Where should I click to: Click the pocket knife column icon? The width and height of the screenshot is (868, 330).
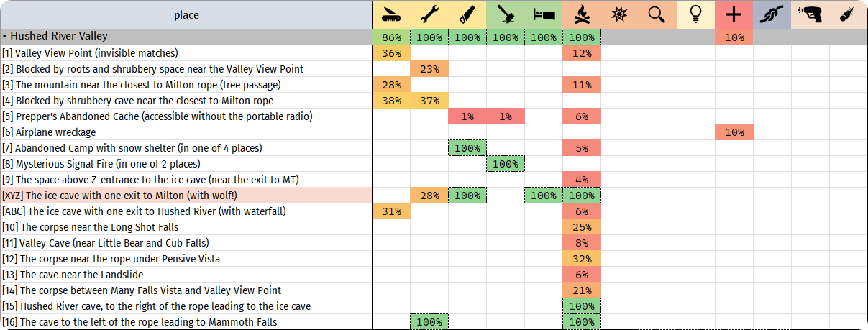(391, 14)
